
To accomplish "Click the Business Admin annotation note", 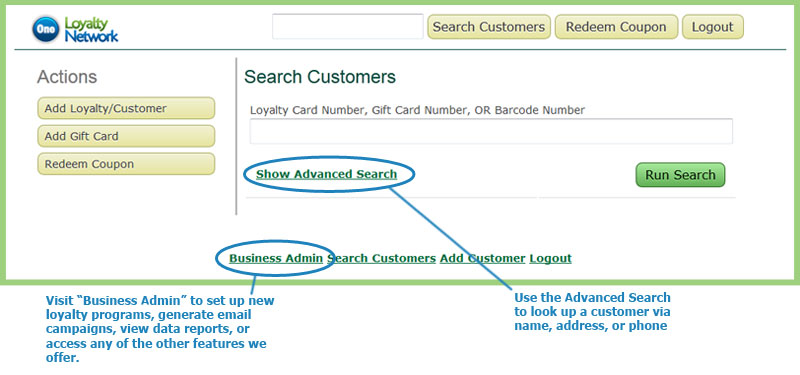I will point(160,329).
